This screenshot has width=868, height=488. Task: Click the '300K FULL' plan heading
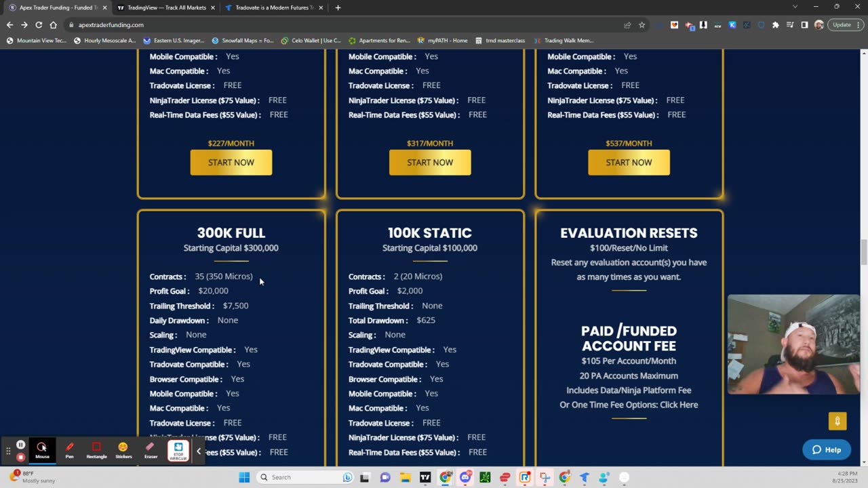pyautogui.click(x=231, y=233)
